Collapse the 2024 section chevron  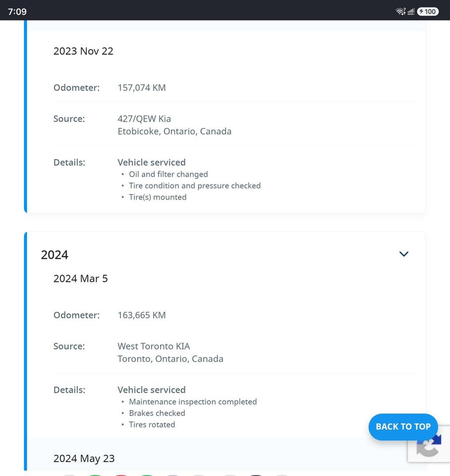[x=403, y=254]
